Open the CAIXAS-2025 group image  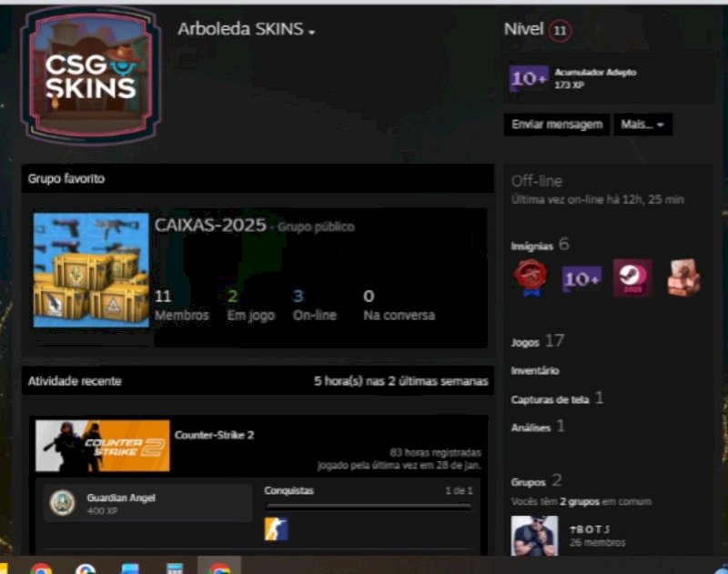(x=91, y=270)
